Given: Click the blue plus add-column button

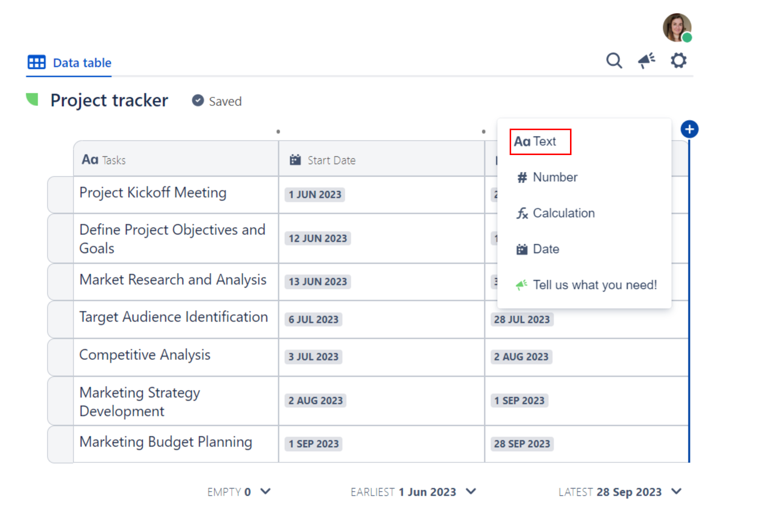Looking at the screenshot, I should (689, 130).
